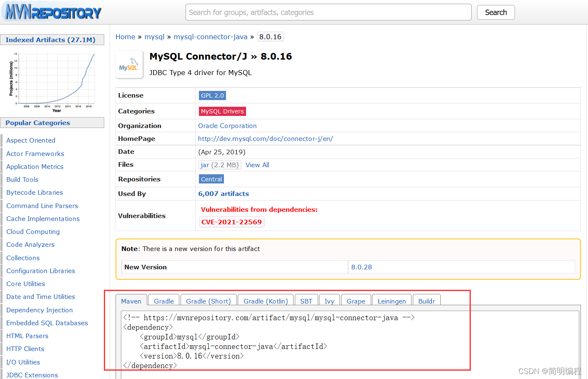Open the MySQL Drivers category tag
Viewport: 588px width, 379px height.
tap(222, 111)
